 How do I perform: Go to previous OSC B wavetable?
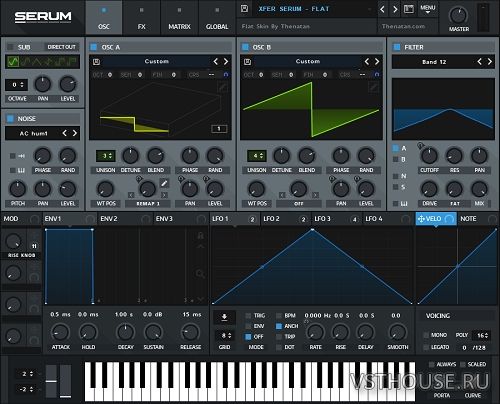point(367,61)
